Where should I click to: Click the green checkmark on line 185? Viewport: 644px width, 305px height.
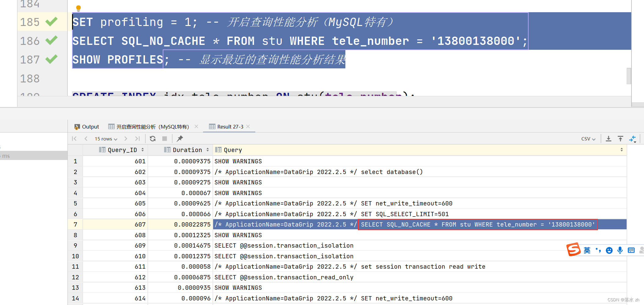pos(52,22)
